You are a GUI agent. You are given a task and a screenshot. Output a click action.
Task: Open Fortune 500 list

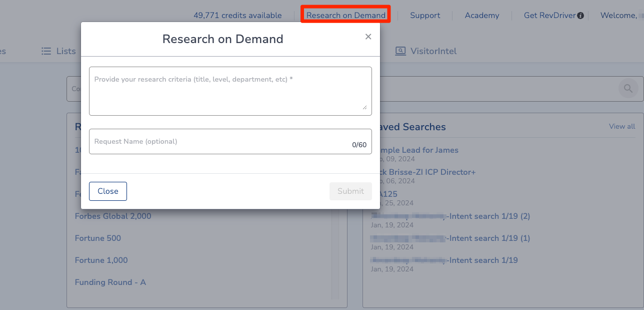(98, 238)
